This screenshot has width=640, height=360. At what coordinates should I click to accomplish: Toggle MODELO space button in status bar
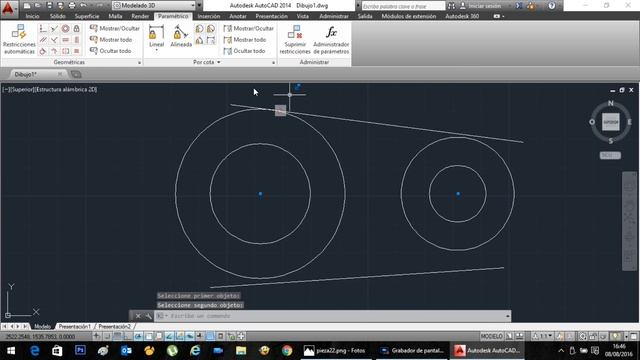[491, 336]
